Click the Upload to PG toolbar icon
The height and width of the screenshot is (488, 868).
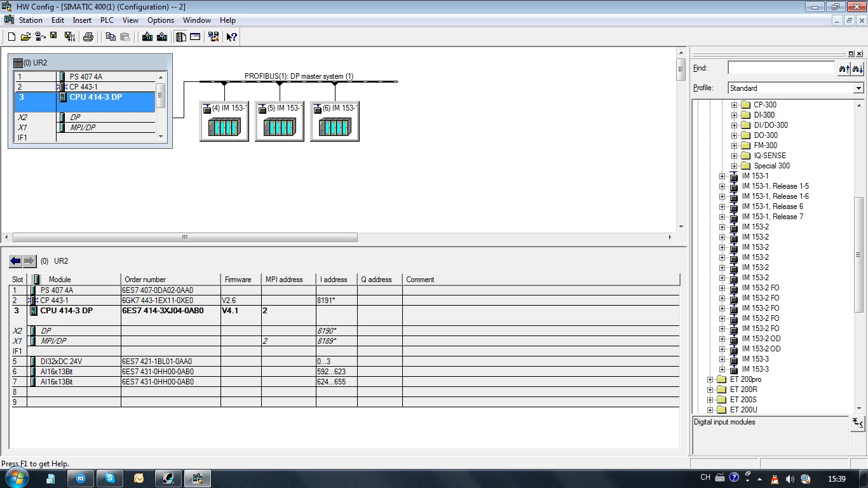click(x=162, y=37)
